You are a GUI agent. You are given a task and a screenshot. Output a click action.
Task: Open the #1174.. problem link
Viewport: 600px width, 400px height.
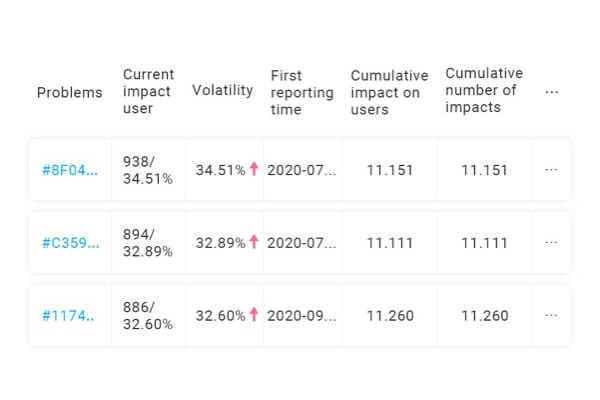click(68, 315)
